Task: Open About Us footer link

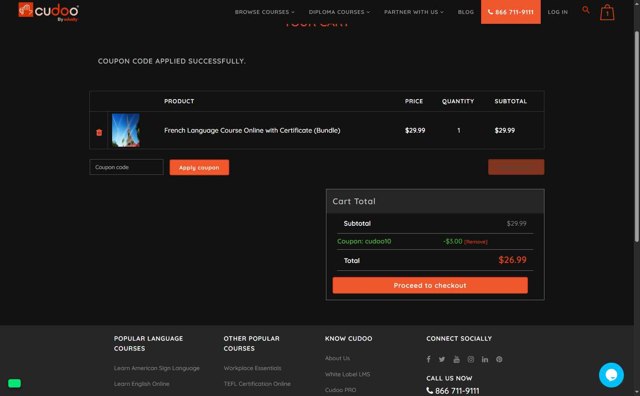Action: pyautogui.click(x=338, y=358)
